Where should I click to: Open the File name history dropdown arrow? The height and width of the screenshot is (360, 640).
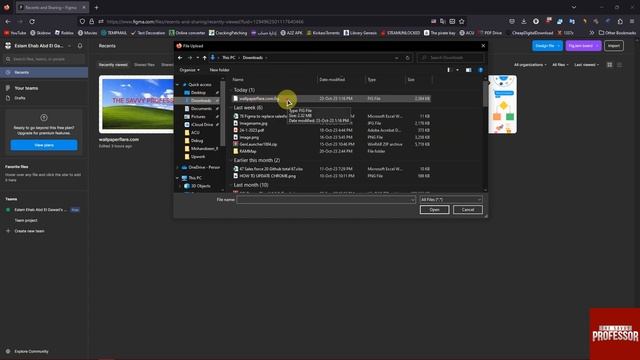tap(412, 200)
